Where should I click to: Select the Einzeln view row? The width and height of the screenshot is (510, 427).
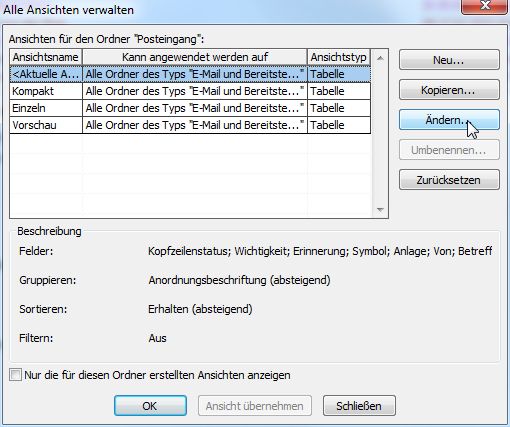pos(190,108)
